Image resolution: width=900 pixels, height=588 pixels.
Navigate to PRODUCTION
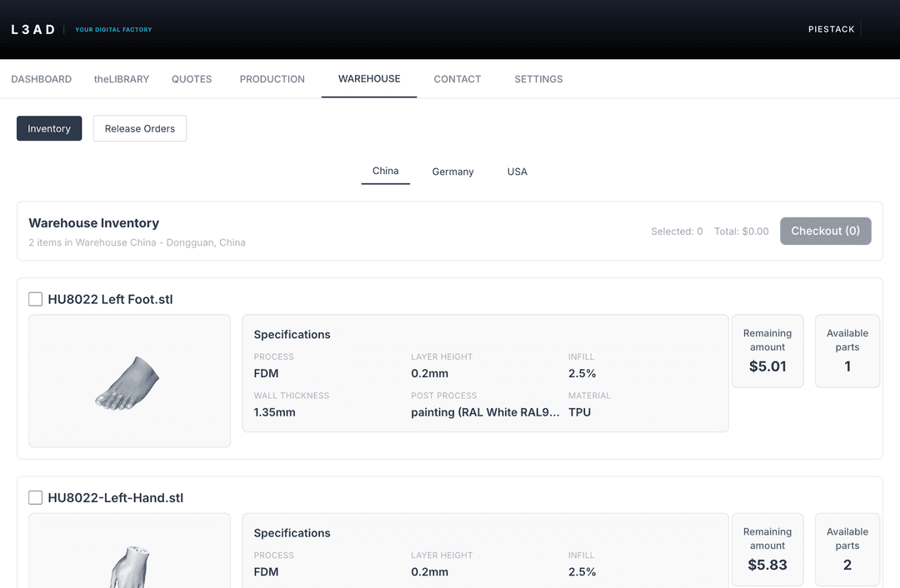tap(272, 79)
